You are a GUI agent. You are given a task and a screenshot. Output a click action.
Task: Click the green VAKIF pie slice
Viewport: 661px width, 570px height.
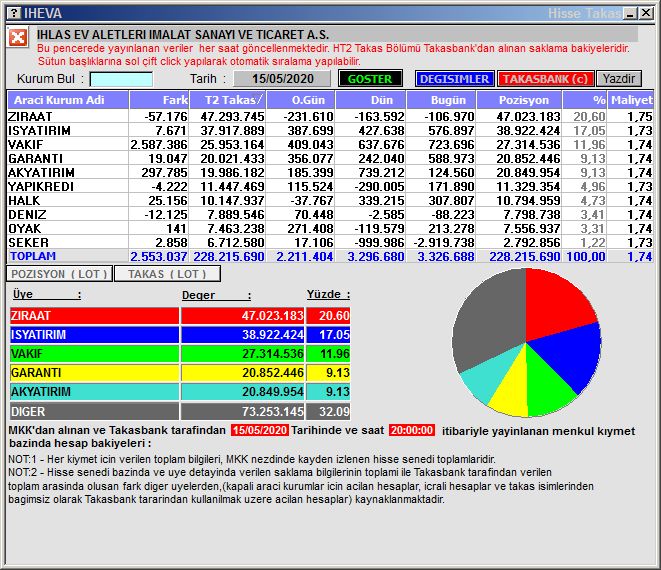click(546, 388)
